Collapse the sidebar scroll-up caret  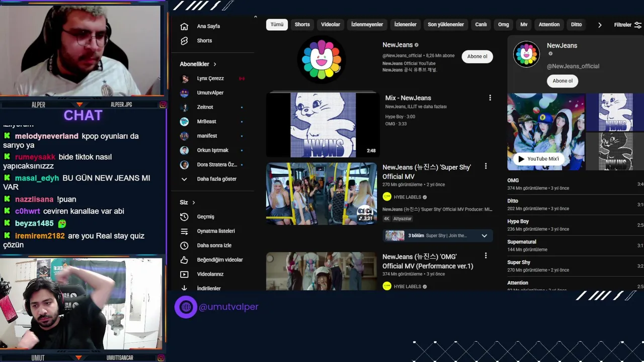click(x=255, y=18)
